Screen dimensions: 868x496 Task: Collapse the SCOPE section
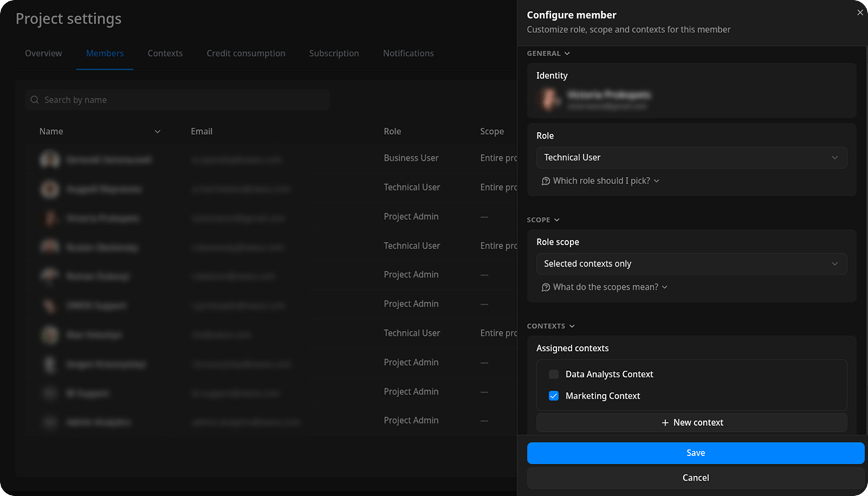(x=543, y=220)
